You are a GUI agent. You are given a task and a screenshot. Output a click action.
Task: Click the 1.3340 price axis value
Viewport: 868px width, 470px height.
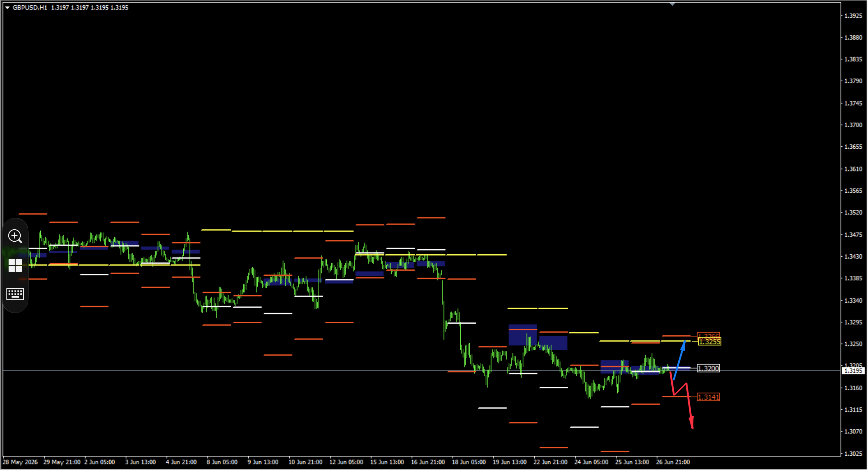click(853, 300)
